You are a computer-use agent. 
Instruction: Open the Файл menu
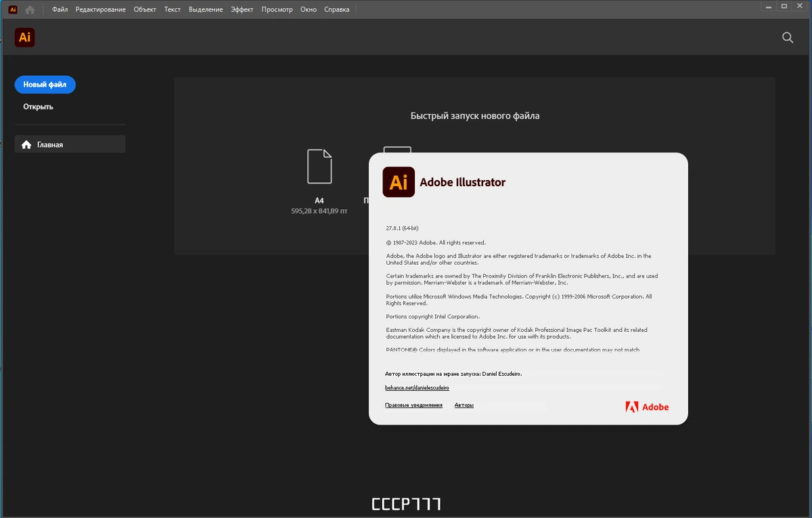[x=60, y=9]
